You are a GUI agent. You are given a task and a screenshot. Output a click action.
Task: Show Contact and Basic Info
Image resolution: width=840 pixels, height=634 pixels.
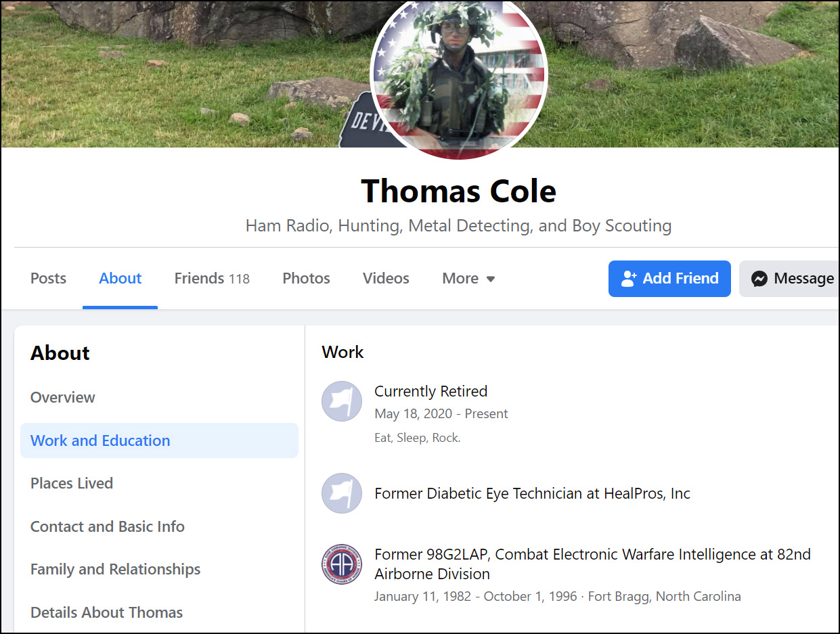click(108, 526)
